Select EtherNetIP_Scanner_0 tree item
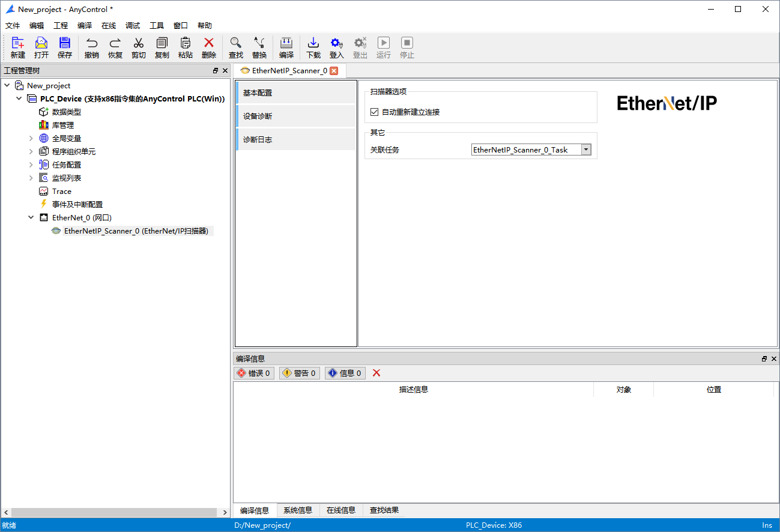780x532 pixels. tap(136, 231)
